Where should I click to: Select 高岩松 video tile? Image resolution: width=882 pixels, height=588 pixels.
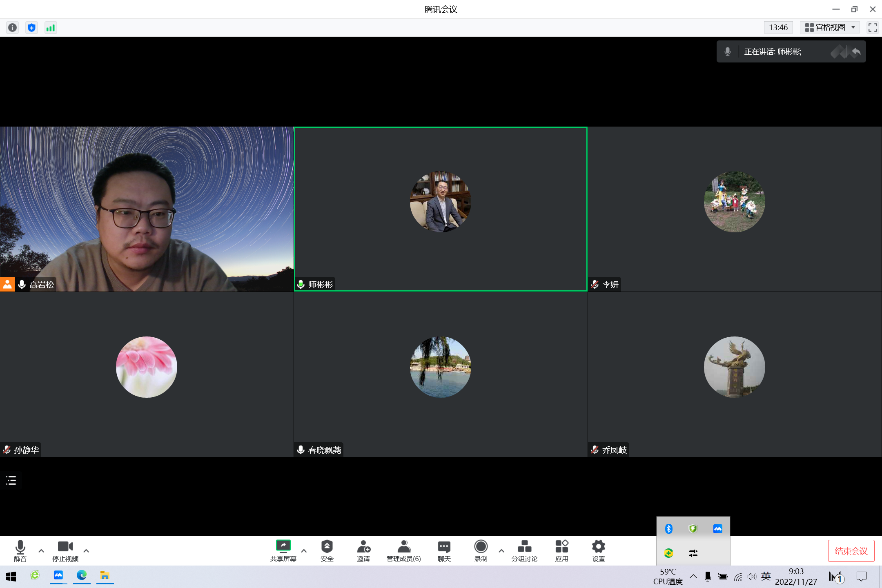[147, 209]
